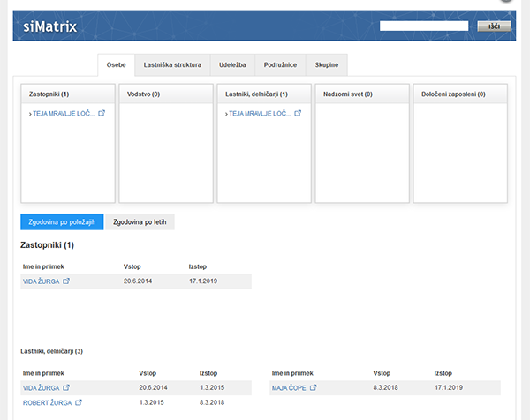
Task: Open external link icon beside TEJA MRAVLJE in Zastopniki panel
Action: tap(102, 113)
